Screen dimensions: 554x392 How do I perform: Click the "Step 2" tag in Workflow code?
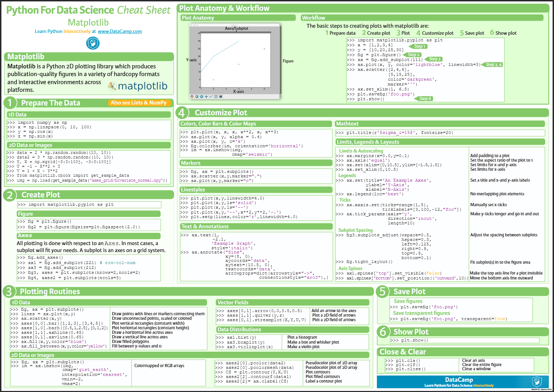pyautogui.click(x=412, y=55)
